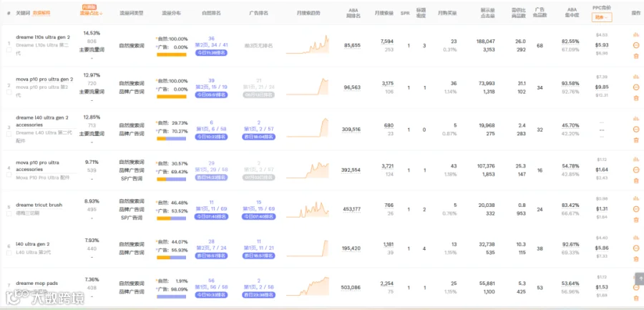Click the 流量词类型 column header
The height and width of the screenshot is (310, 644).
(132, 13)
